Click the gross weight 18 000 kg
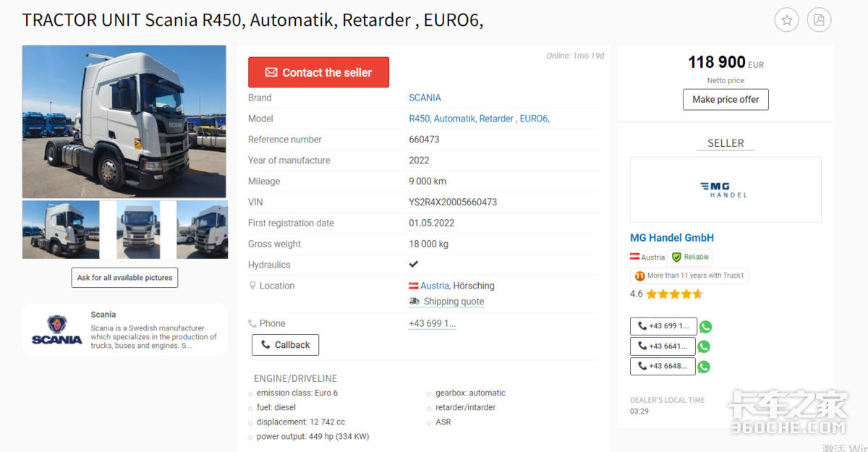This screenshot has height=452, width=868. point(428,244)
